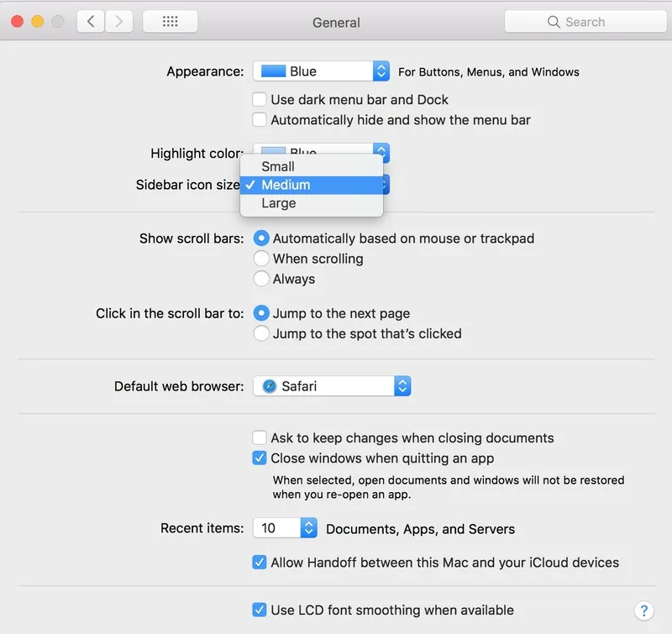Toggle automatically hide and show menu bar
Viewport: 672px width, 634px height.
click(x=260, y=120)
